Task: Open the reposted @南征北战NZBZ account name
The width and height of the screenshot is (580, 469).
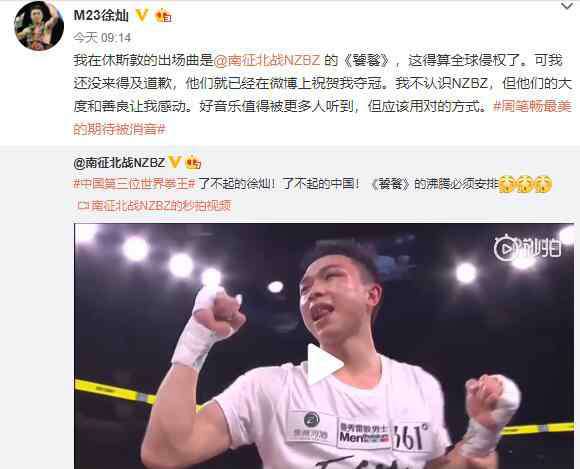Action: pyautogui.click(x=119, y=162)
